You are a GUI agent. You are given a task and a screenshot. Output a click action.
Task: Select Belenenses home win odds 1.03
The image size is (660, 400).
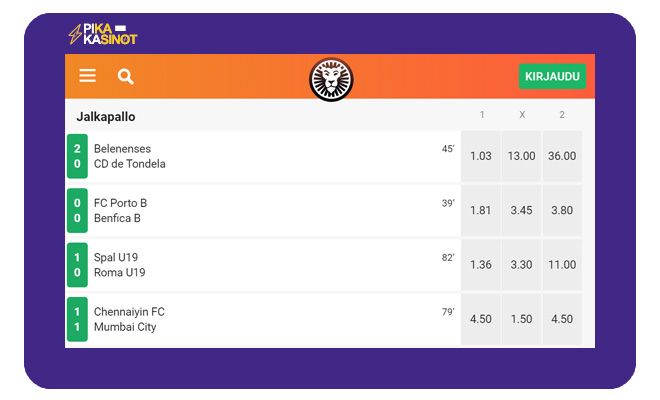[481, 156]
